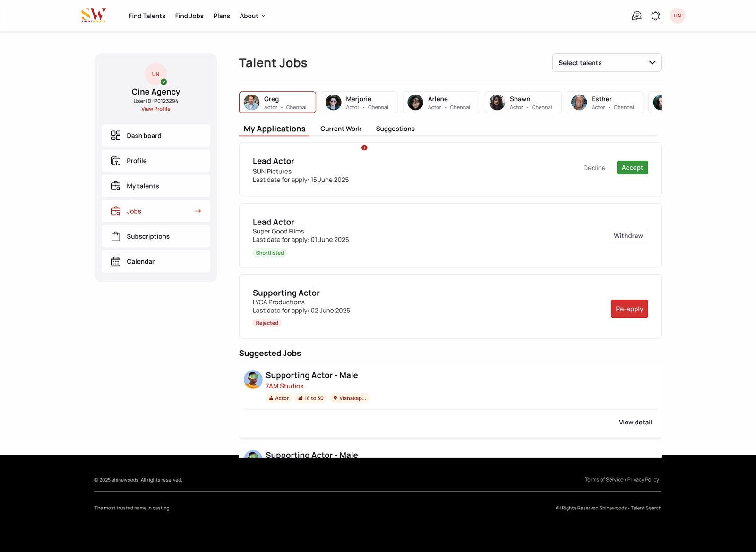Open Terms of Service / Privacy Policy link
The height and width of the screenshot is (552, 756).
(x=622, y=480)
